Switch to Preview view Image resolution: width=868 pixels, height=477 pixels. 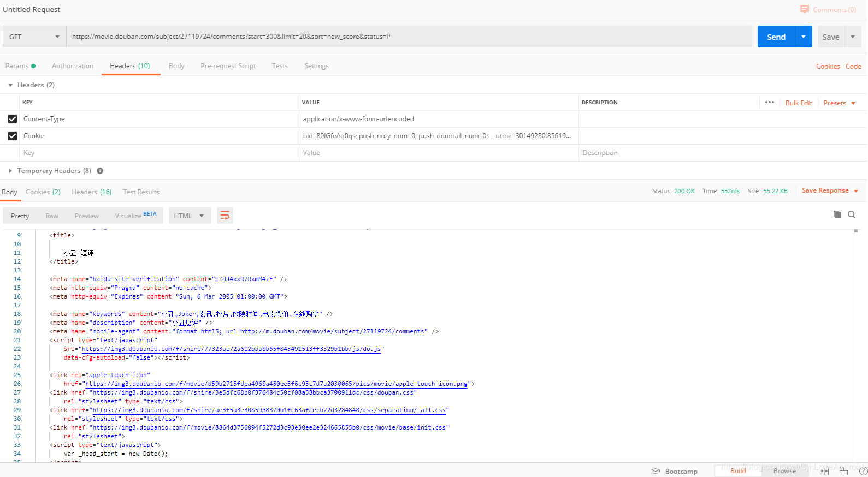(87, 216)
